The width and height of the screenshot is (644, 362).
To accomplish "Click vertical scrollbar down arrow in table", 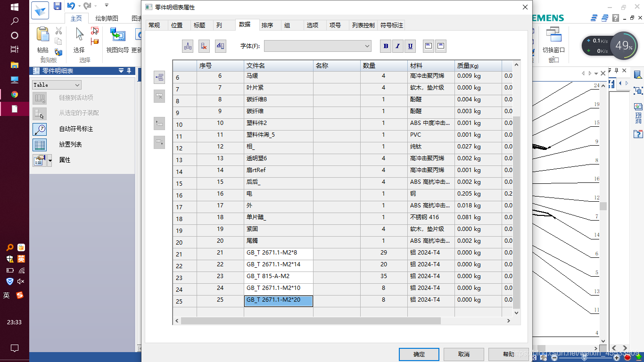I will click(x=516, y=313).
